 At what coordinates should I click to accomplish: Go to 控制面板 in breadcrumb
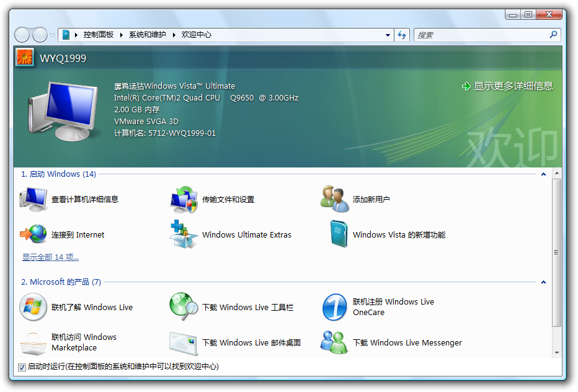(x=99, y=35)
